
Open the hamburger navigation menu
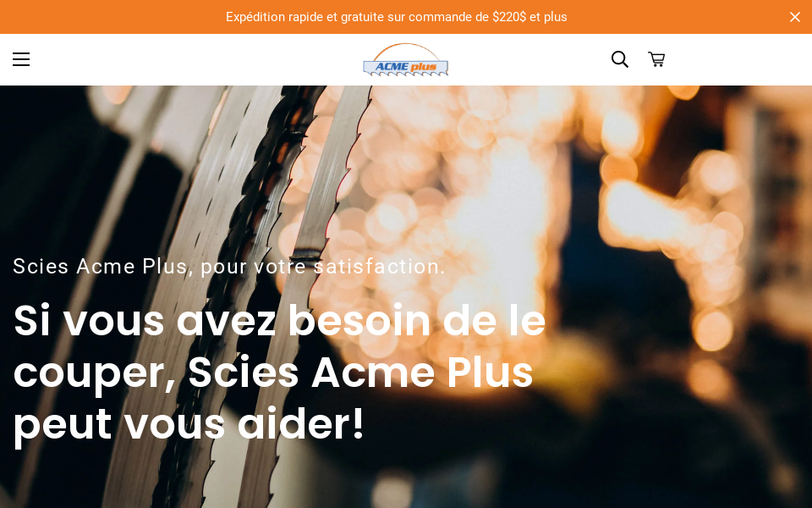pos(21,59)
